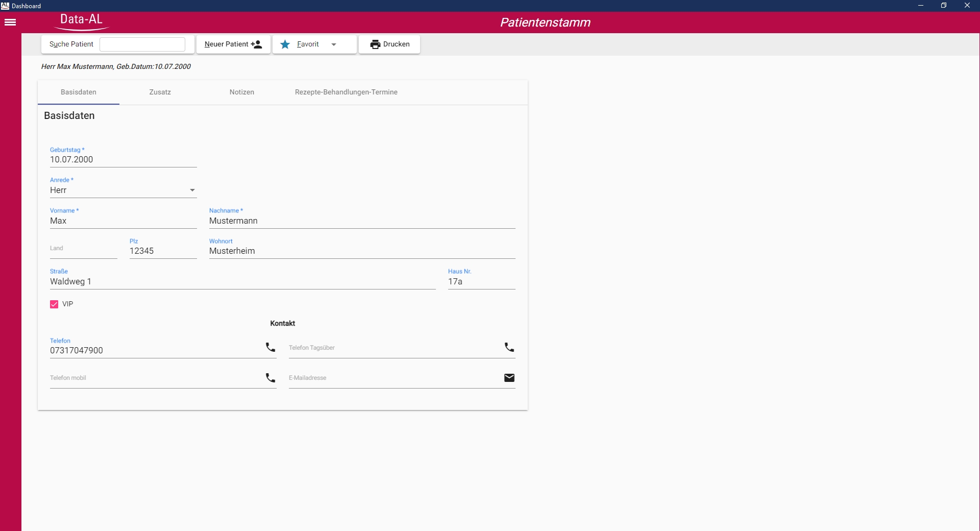This screenshot has height=531, width=980.
Task: Uncheck the VIP checkbox
Action: [x=54, y=305]
